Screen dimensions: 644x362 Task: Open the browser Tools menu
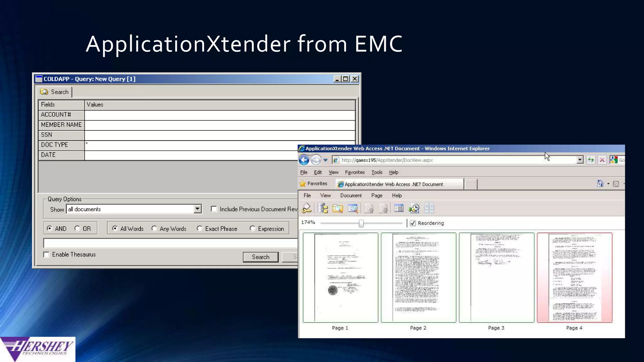[377, 172]
